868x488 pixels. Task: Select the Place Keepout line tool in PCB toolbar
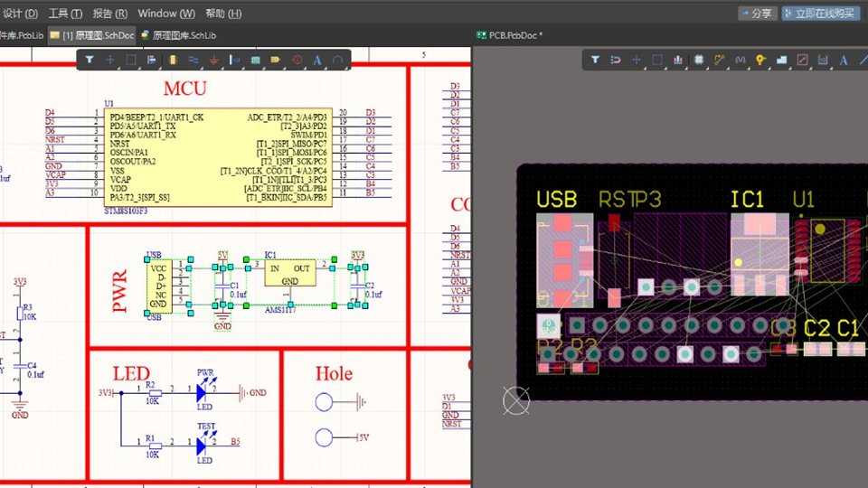[802, 60]
